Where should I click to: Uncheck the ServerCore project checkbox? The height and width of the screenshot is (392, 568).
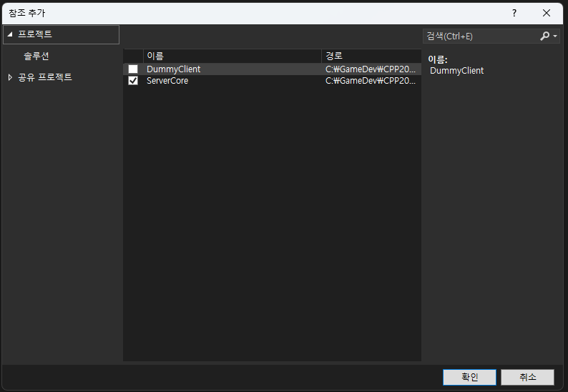point(133,80)
